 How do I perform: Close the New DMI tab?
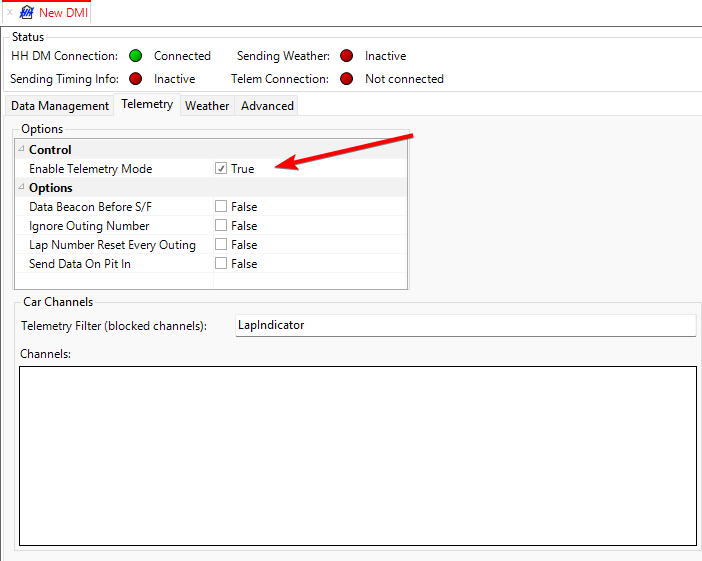(10, 13)
